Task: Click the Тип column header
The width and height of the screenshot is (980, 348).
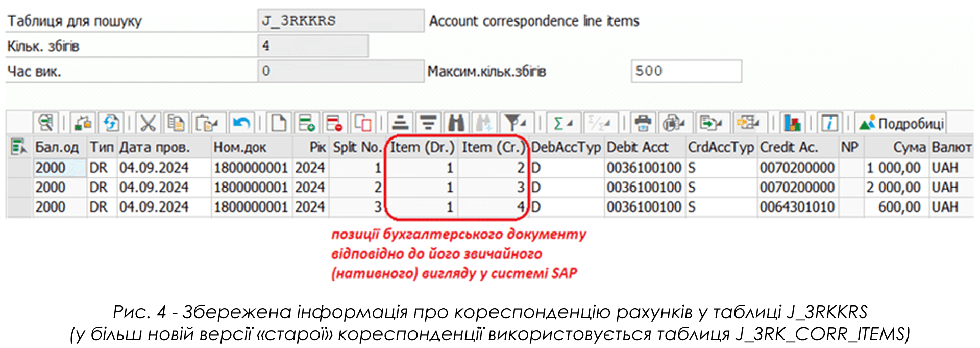Action: 102,147
